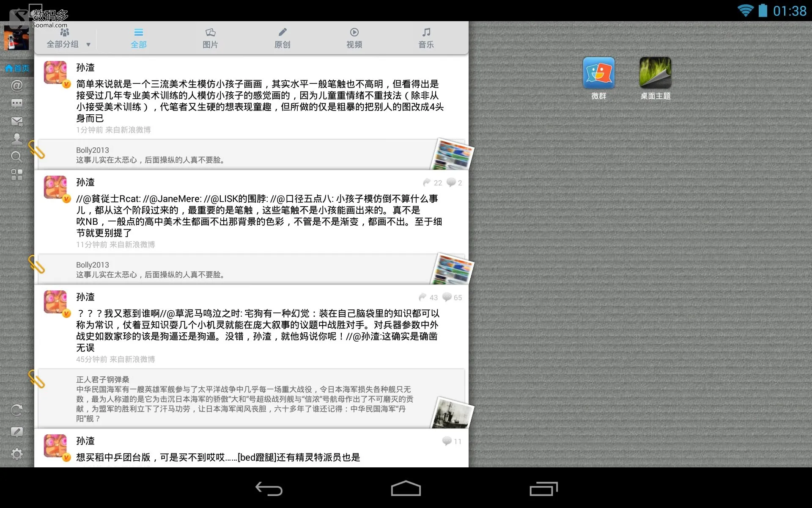Open the second Bolly2013 quoted post
The width and height of the screenshot is (812, 508).
[x=252, y=270]
